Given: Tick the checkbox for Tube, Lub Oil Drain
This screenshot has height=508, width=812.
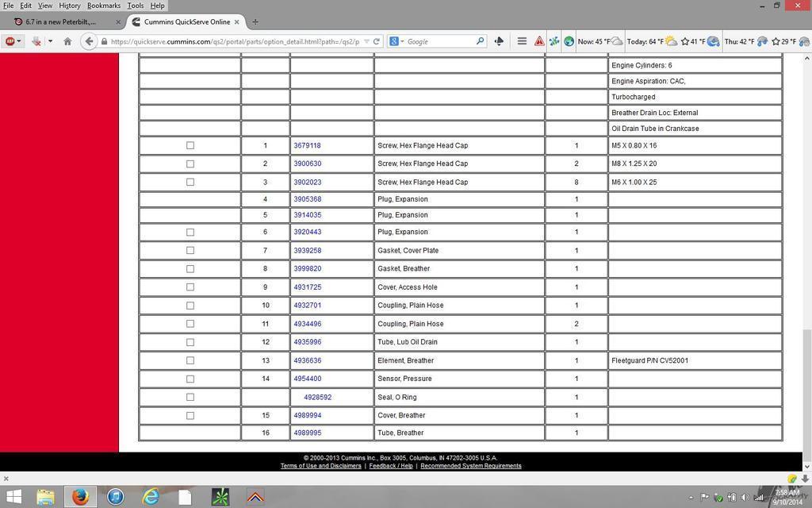Looking at the screenshot, I should coord(190,342).
